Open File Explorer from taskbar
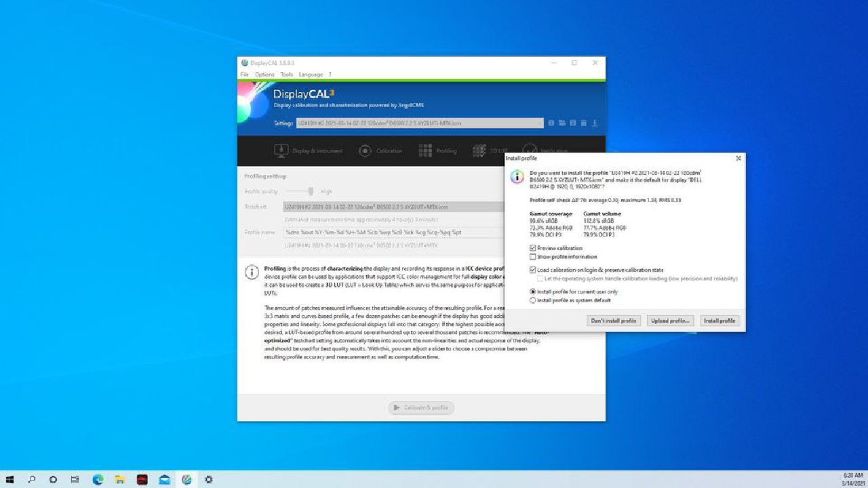868x488 pixels. pos(119,479)
